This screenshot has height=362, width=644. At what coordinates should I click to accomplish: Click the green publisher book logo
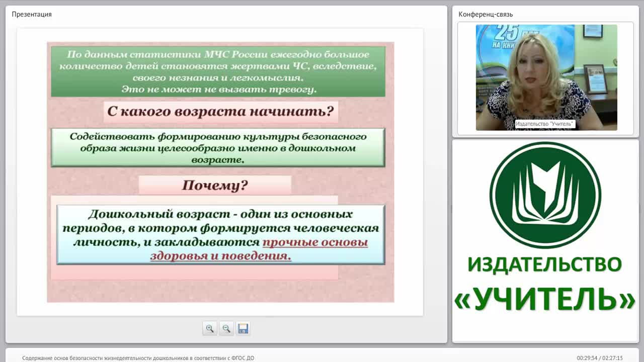click(545, 195)
